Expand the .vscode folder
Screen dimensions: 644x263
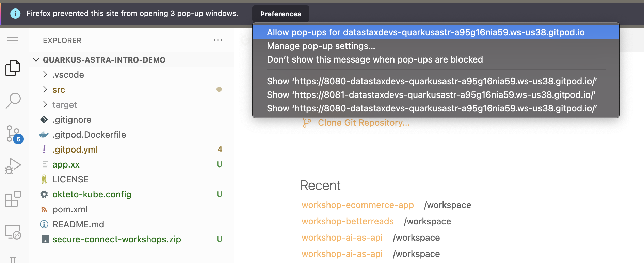coord(45,74)
